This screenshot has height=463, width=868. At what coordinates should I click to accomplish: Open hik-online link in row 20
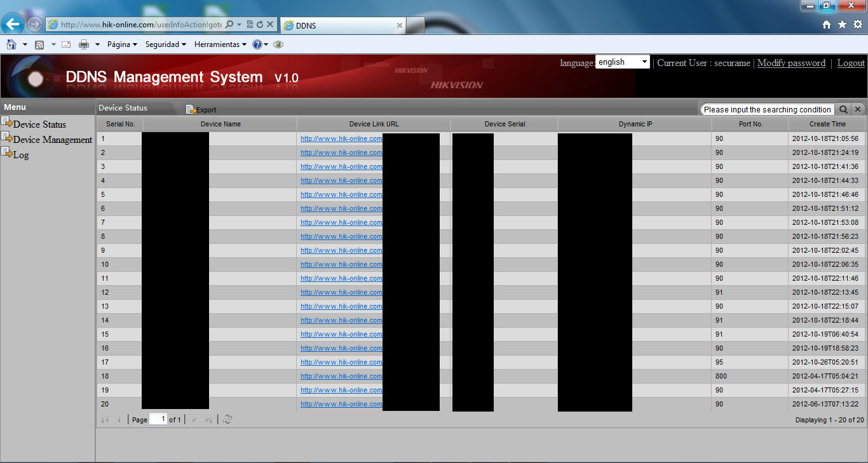point(341,404)
